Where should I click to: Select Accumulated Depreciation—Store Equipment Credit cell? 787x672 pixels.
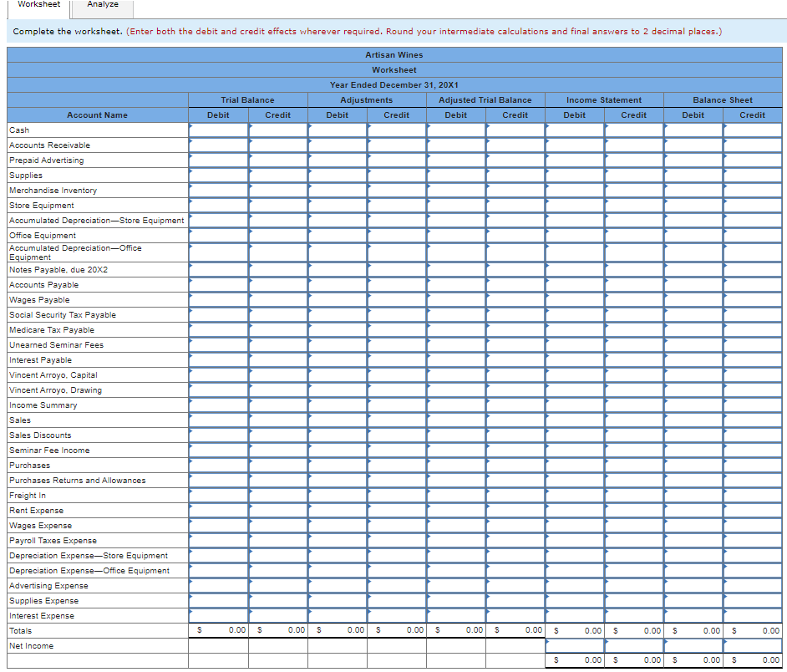tap(278, 220)
